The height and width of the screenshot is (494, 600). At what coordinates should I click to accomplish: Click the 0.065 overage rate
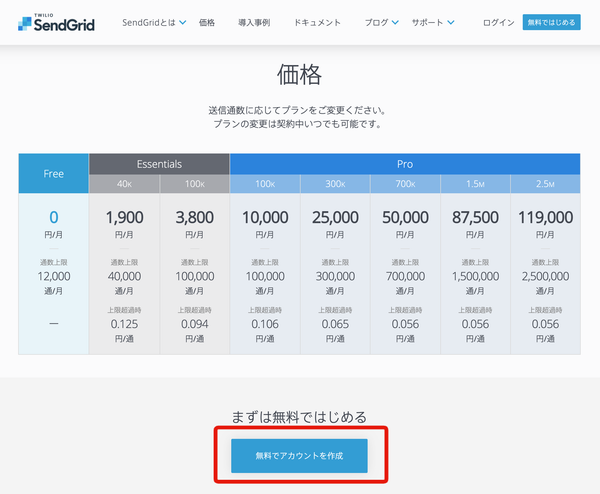335,324
